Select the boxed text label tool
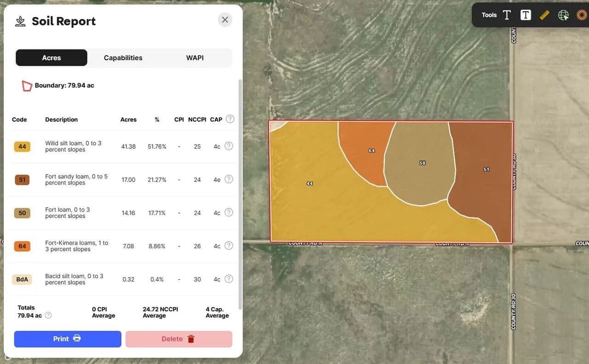 point(525,15)
